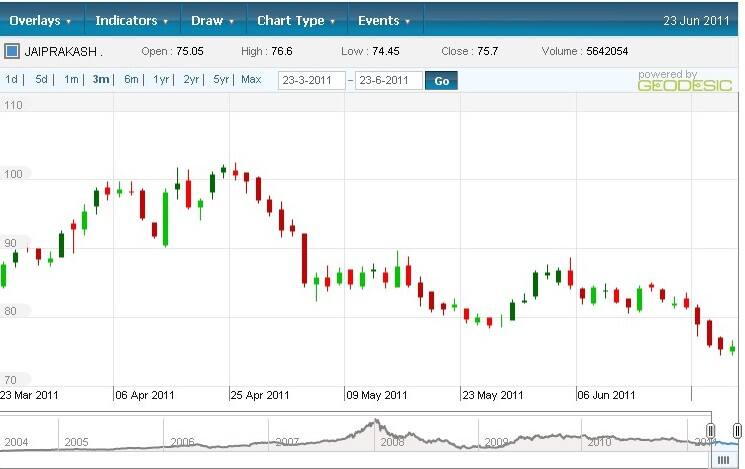The width and height of the screenshot is (745, 469).
Task: Show the 1yr chart range
Action: pos(161,80)
